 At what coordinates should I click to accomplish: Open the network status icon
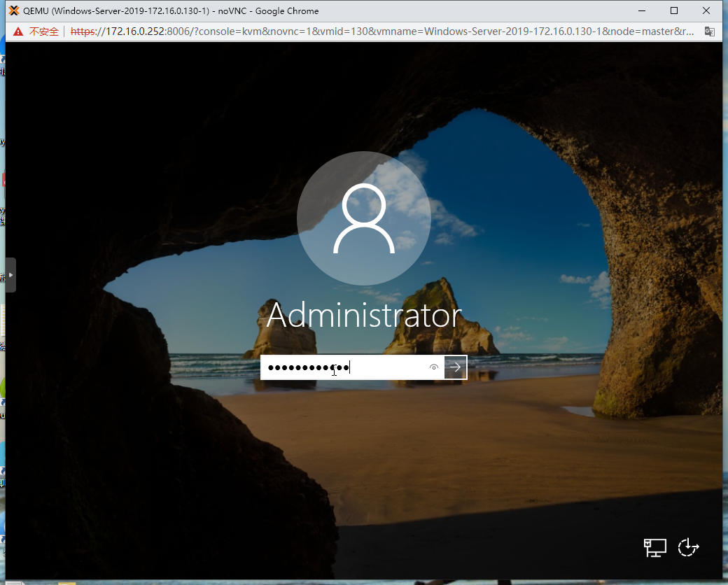point(654,548)
